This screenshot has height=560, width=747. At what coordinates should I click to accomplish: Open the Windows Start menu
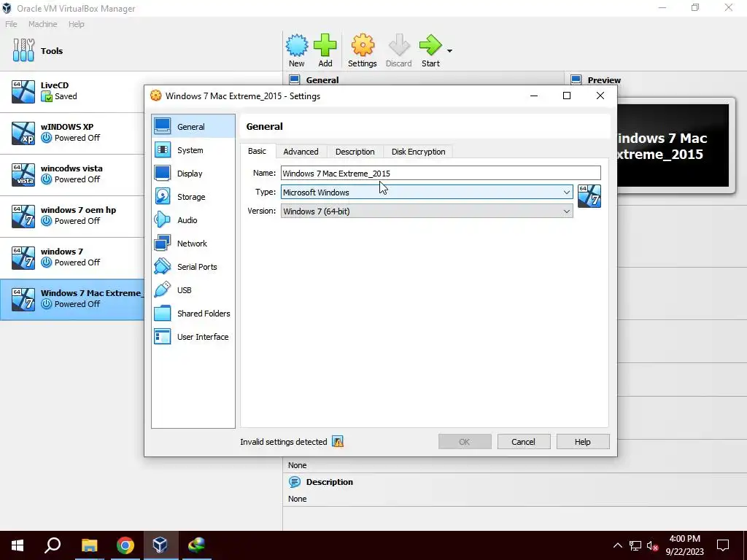[x=18, y=545]
